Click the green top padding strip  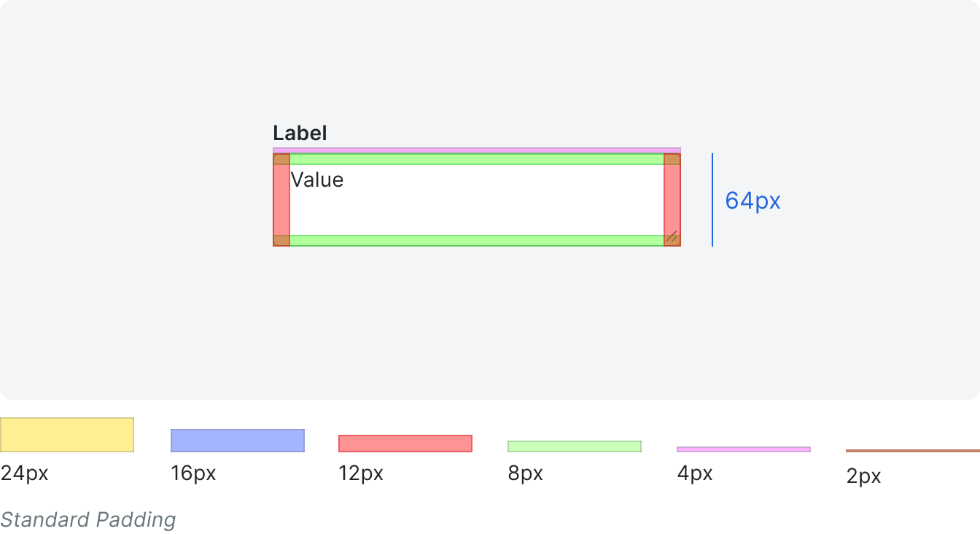coord(477,159)
